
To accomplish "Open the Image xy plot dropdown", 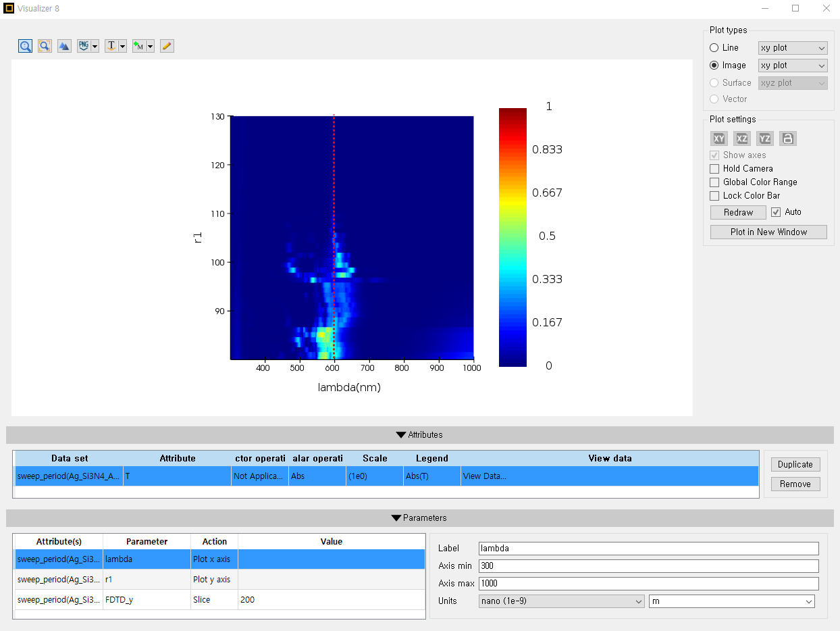I will click(x=793, y=66).
